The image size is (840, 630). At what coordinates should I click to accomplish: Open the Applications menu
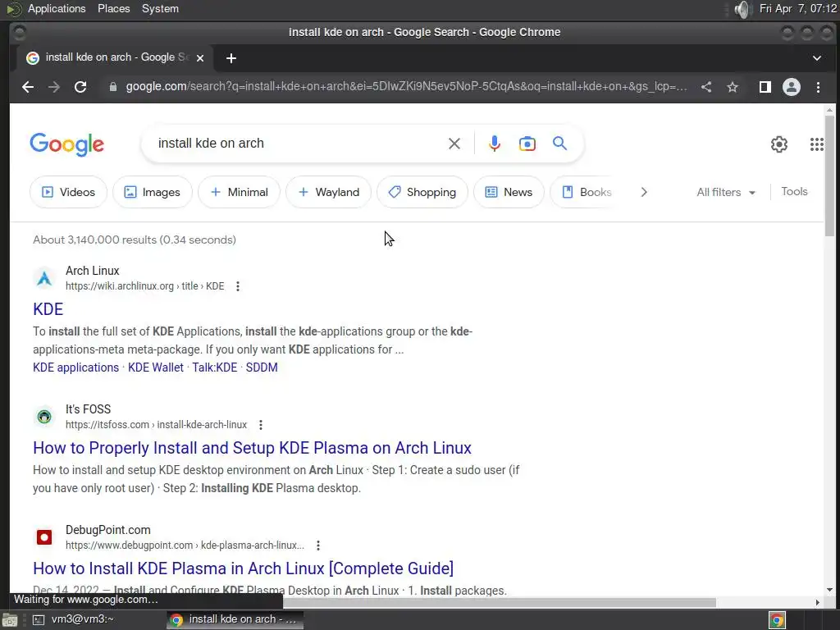tap(57, 8)
